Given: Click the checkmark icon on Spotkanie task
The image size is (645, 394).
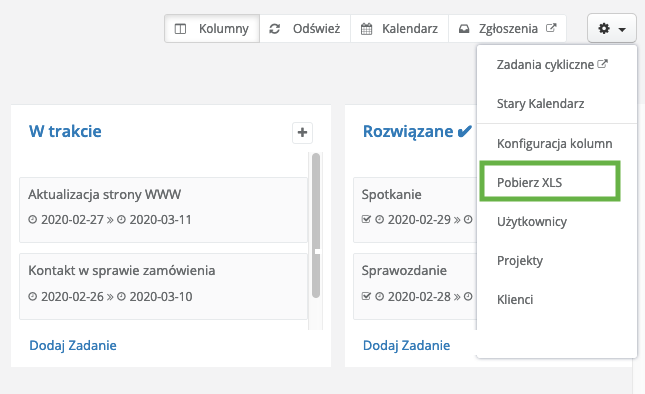Looking at the screenshot, I should (366, 219).
